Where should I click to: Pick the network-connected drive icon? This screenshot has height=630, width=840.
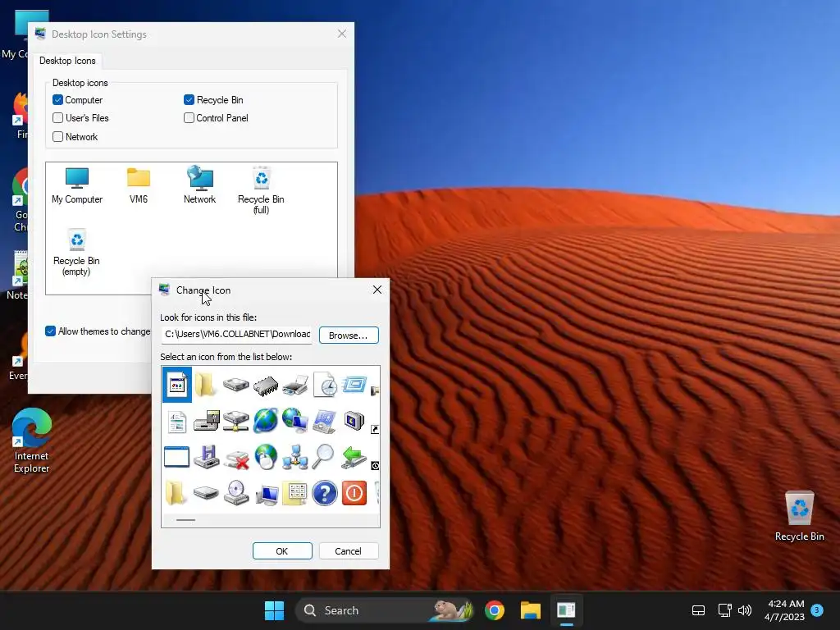point(235,421)
